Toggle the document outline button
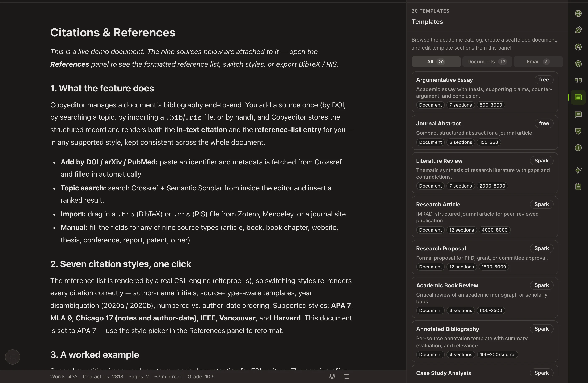The height and width of the screenshot is (383, 588). pyautogui.click(x=13, y=357)
